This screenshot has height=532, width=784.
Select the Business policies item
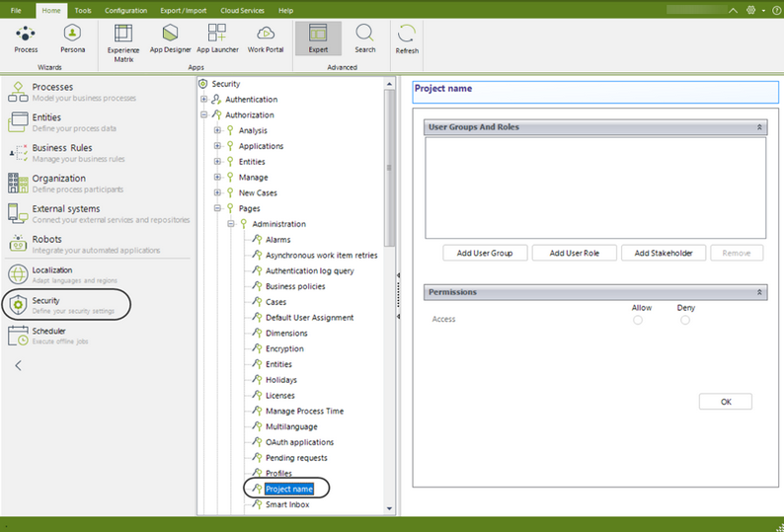(295, 286)
